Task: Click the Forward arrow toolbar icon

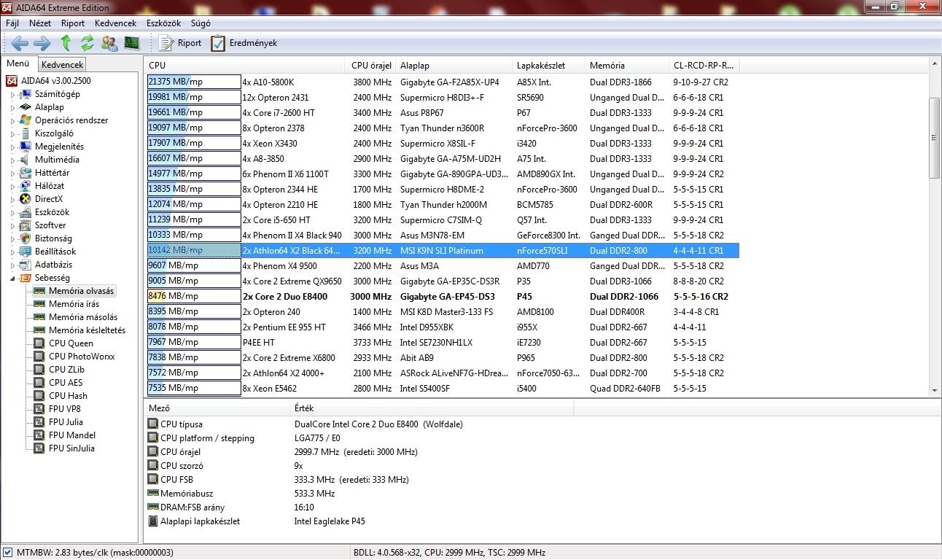Action: [x=42, y=43]
